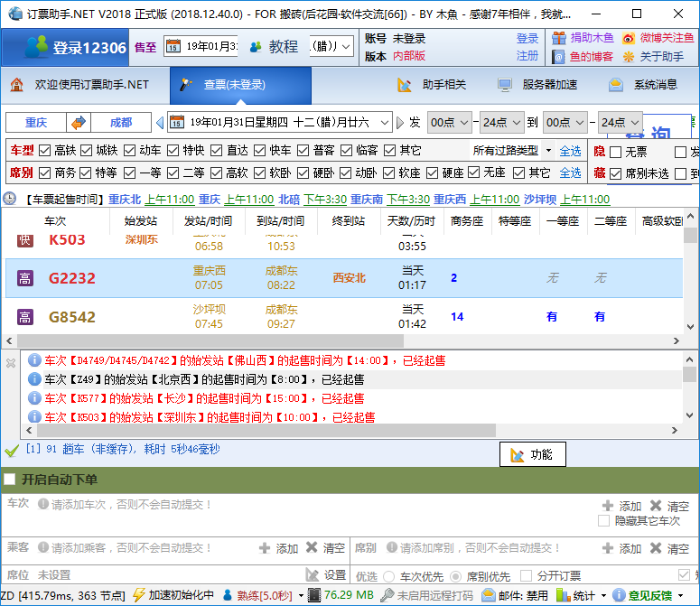
Task: Switch to 查票(未登录) tab
Action: tap(240, 85)
